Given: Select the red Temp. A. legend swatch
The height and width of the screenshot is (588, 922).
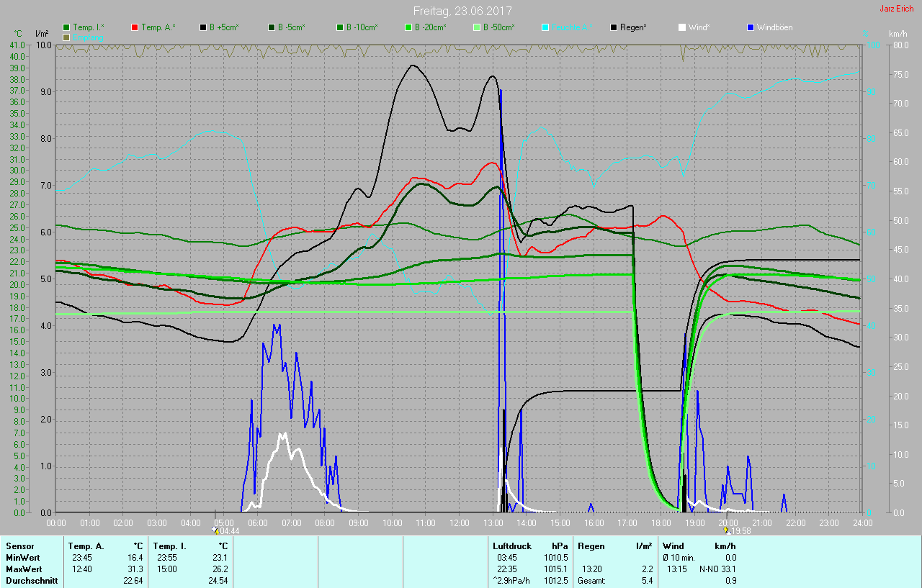Looking at the screenshot, I should pos(135,27).
